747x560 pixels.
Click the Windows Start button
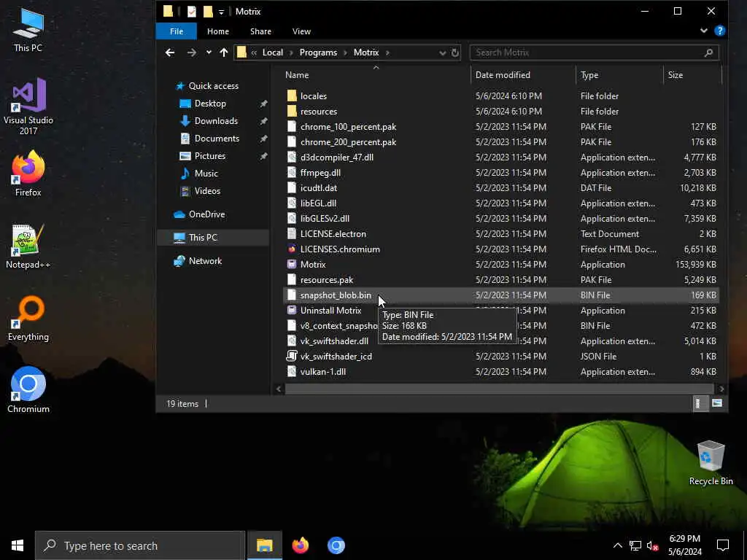[18, 545]
